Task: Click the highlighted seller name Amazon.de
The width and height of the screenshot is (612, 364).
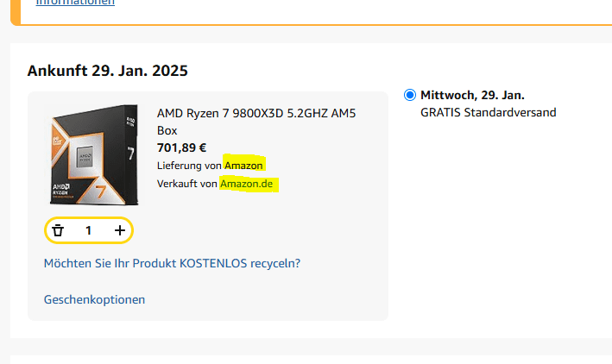Action: click(246, 184)
